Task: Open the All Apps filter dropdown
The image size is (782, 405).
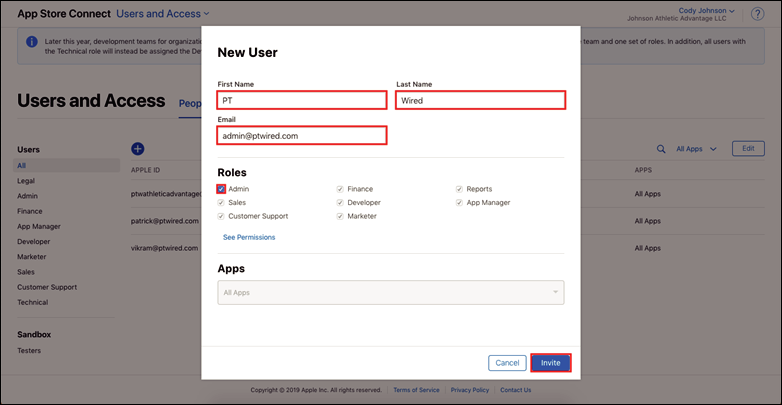Action: [x=696, y=149]
